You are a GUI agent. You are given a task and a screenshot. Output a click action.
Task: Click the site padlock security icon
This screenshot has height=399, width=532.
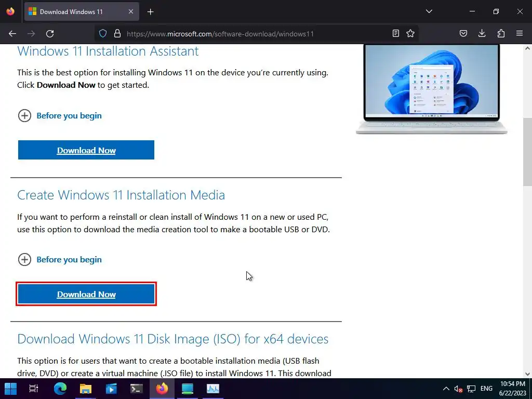coord(117,34)
